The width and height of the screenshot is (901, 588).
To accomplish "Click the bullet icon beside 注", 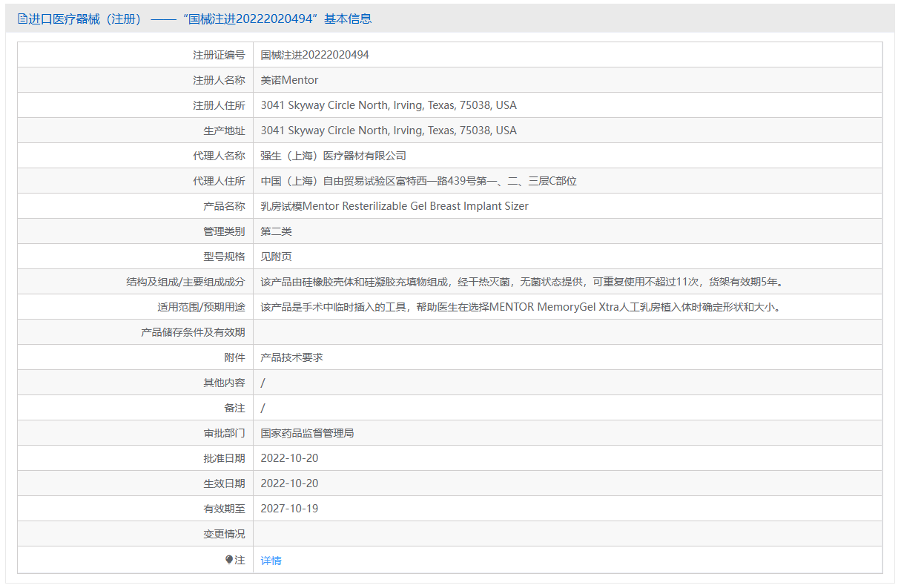I will (x=229, y=560).
